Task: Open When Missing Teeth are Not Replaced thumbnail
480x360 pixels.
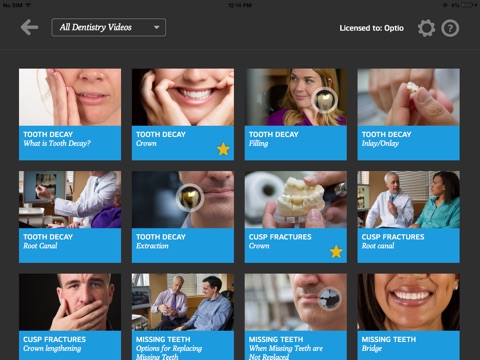Action: click(296, 302)
